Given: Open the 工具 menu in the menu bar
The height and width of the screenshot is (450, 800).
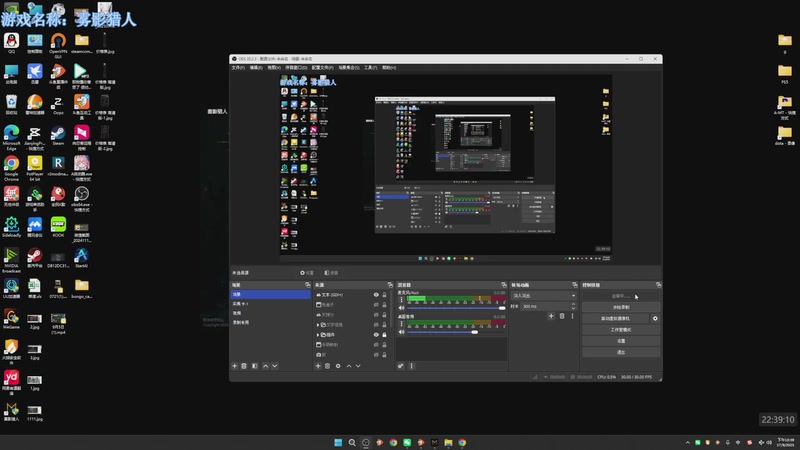Looking at the screenshot, I should 371,68.
